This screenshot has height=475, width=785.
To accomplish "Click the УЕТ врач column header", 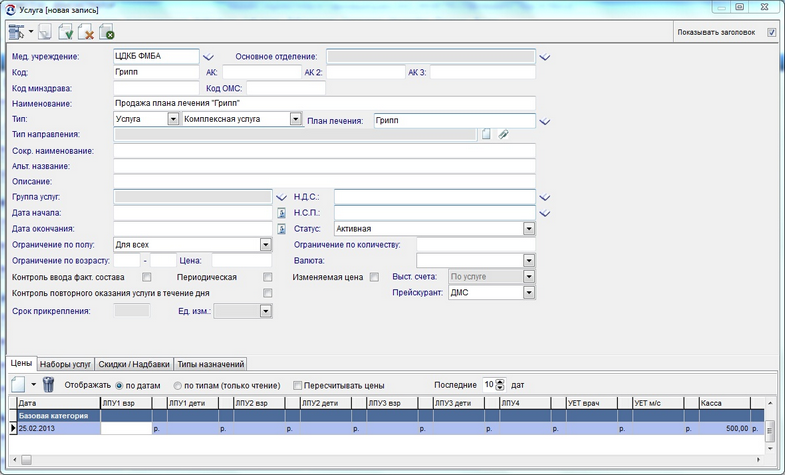I will (592, 403).
